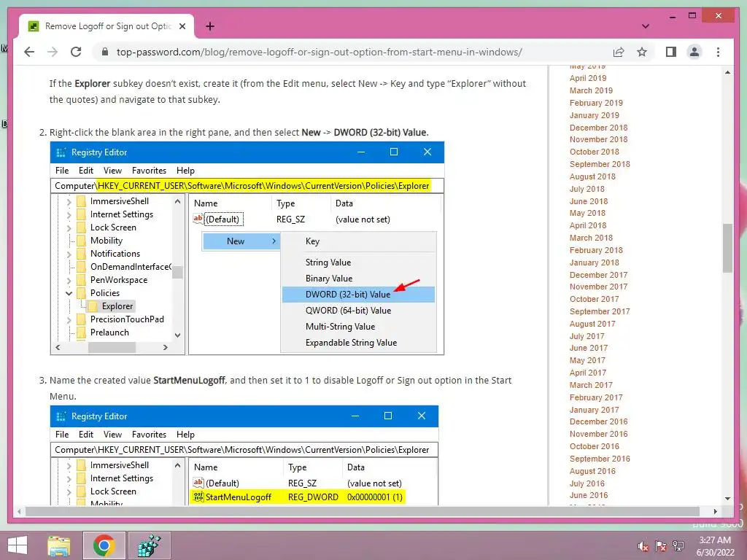Click the scroll-up arrow of the page

(x=727, y=72)
